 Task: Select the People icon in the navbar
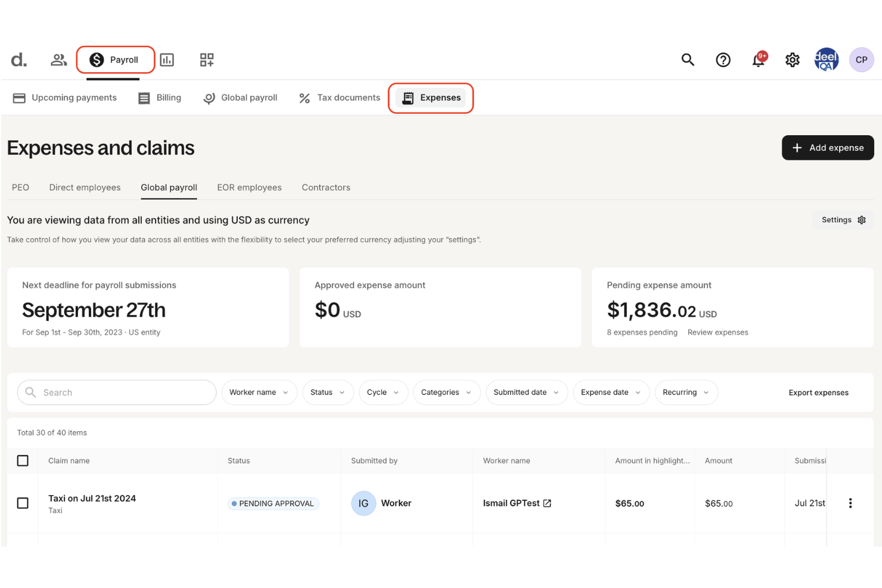pyautogui.click(x=58, y=60)
